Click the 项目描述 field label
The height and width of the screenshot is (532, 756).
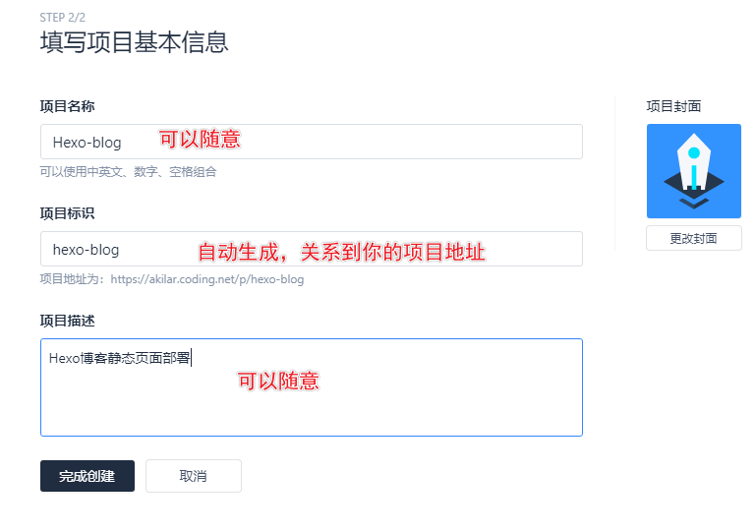point(67,321)
